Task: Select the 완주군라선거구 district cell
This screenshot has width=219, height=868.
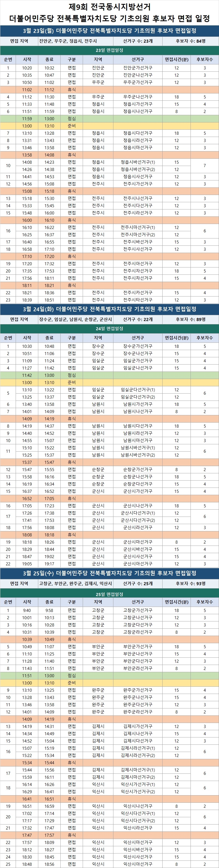Action: tap(138, 712)
